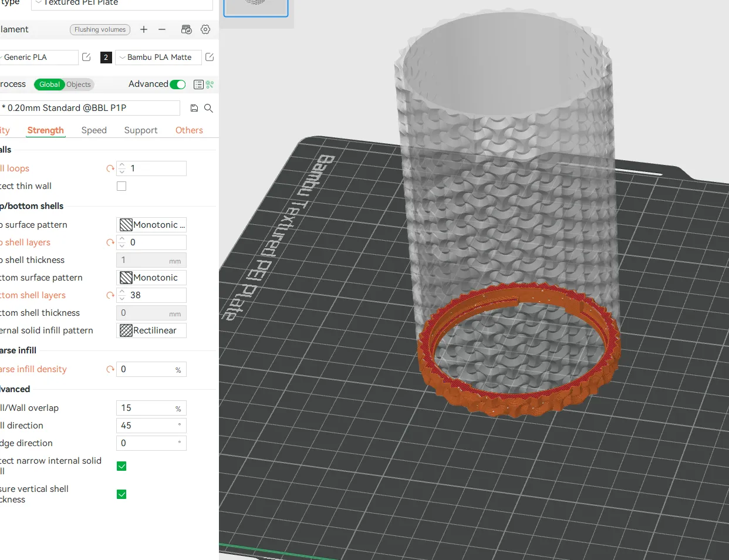Open AMS filament sync icon
Viewport: 729px width, 560px height.
pos(187,29)
